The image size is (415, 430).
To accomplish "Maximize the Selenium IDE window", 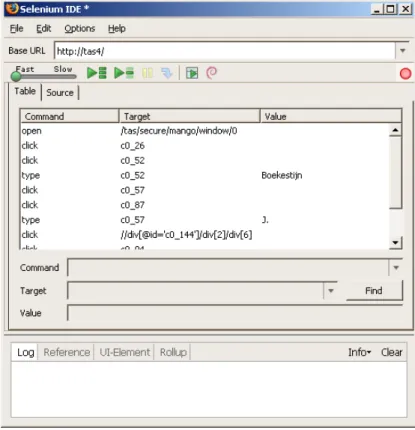I will pos(391,9).
